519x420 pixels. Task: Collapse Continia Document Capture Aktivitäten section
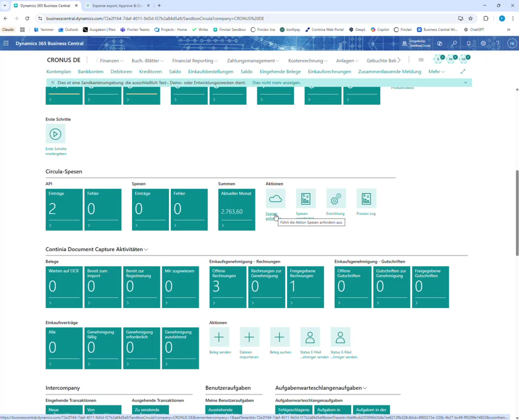click(x=146, y=250)
